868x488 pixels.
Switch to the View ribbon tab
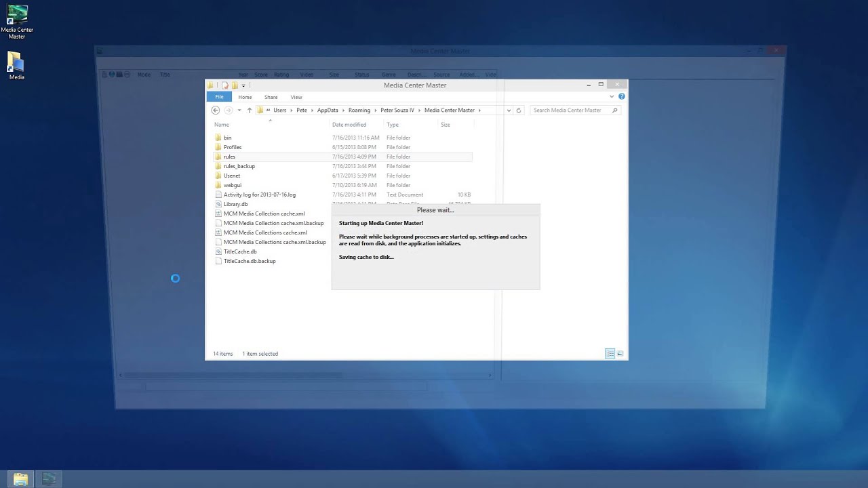click(296, 97)
